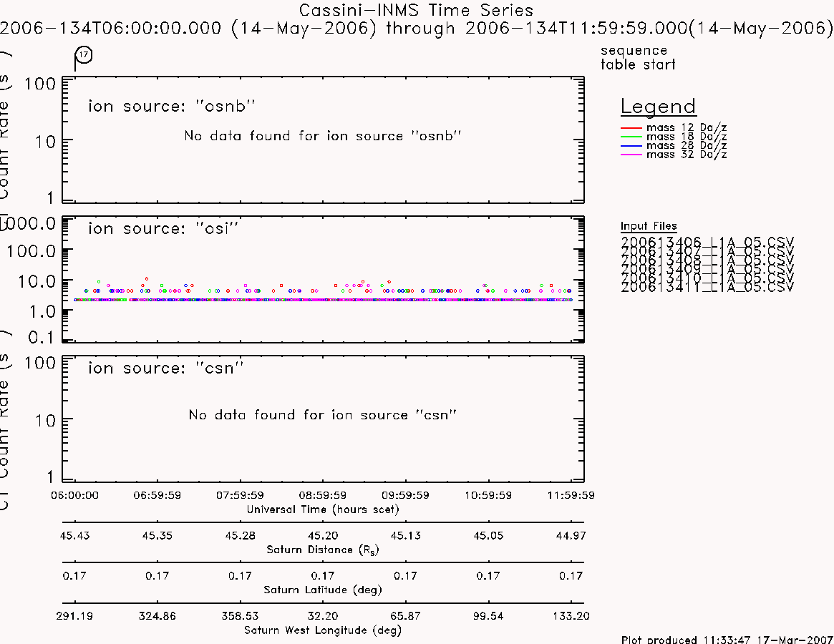
Task: Click the 09:59:59 time axis label
Action: [405, 495]
